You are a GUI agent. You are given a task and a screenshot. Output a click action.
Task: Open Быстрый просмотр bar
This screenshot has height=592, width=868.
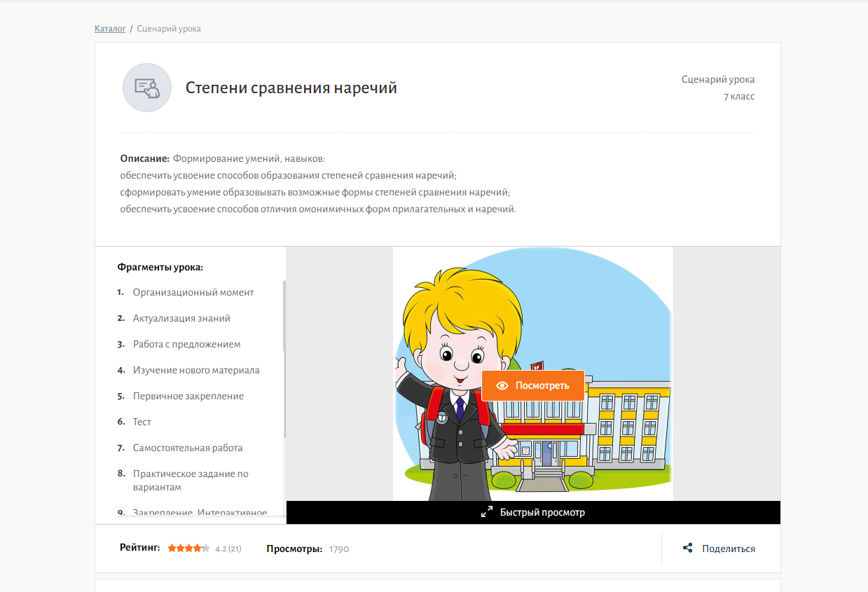[533, 512]
